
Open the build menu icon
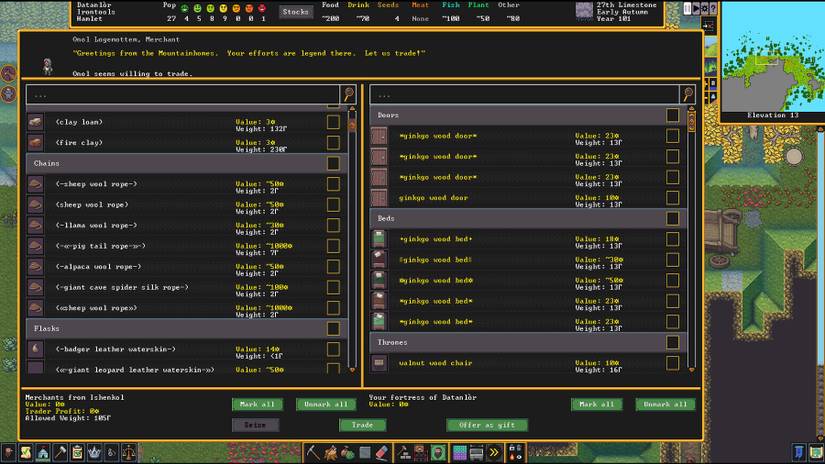coord(404,452)
